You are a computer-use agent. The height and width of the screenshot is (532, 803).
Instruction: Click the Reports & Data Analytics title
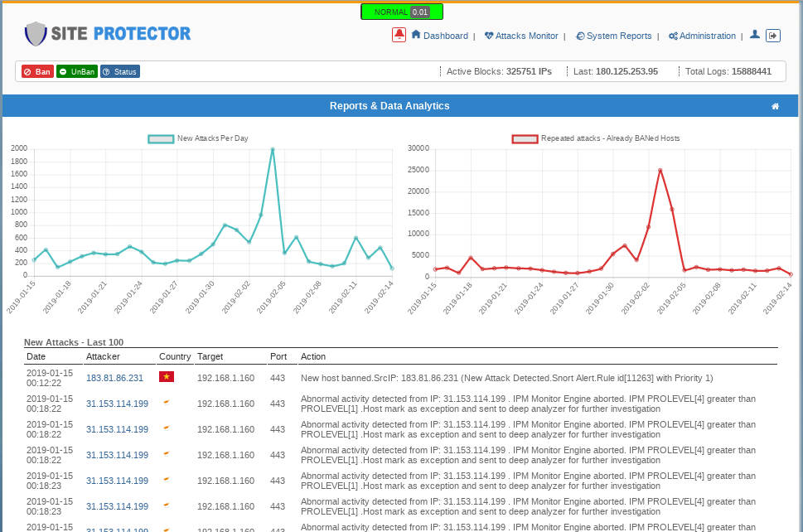(389, 106)
